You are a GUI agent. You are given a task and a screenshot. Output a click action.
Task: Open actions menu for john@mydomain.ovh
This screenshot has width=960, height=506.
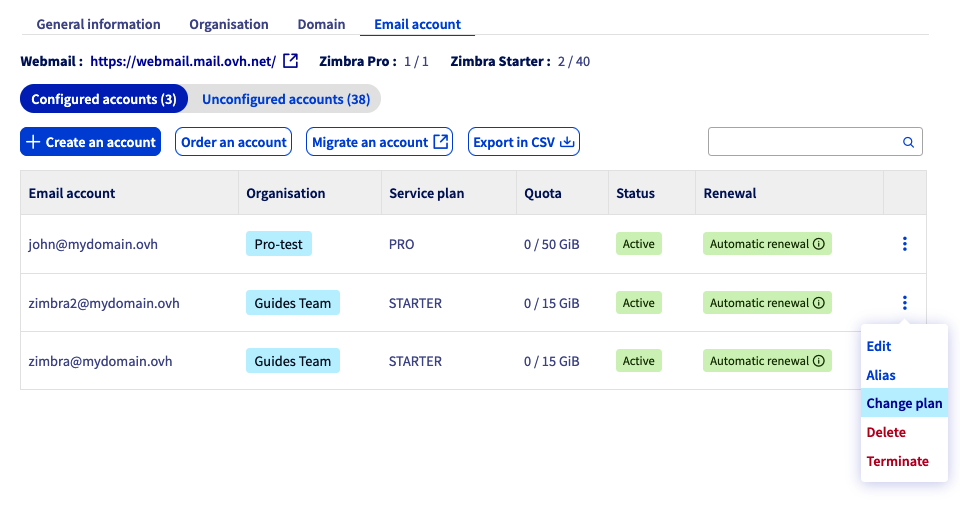(x=904, y=244)
